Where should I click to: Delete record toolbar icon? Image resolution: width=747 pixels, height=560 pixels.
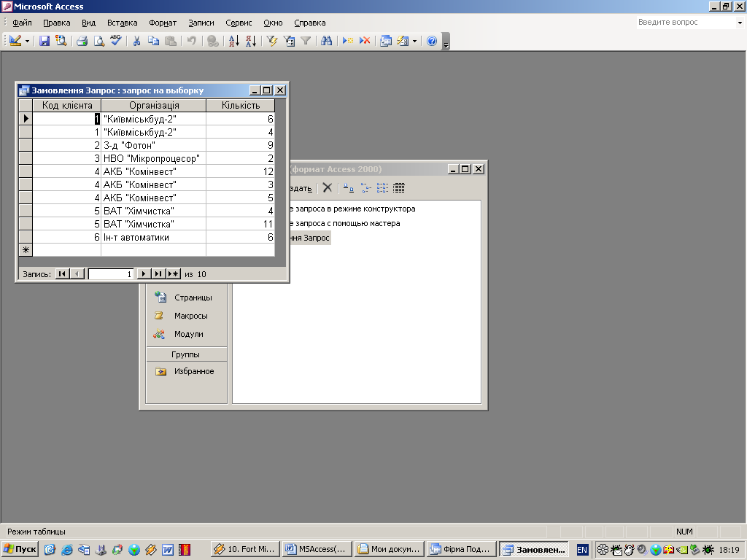[x=365, y=41]
